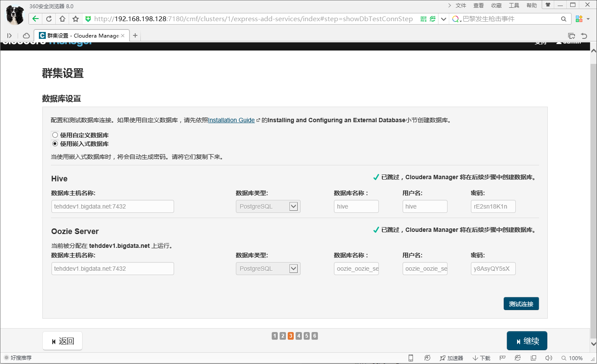Click the user avatar dog picture
The width and height of the screenshot is (597, 364).
point(15,15)
